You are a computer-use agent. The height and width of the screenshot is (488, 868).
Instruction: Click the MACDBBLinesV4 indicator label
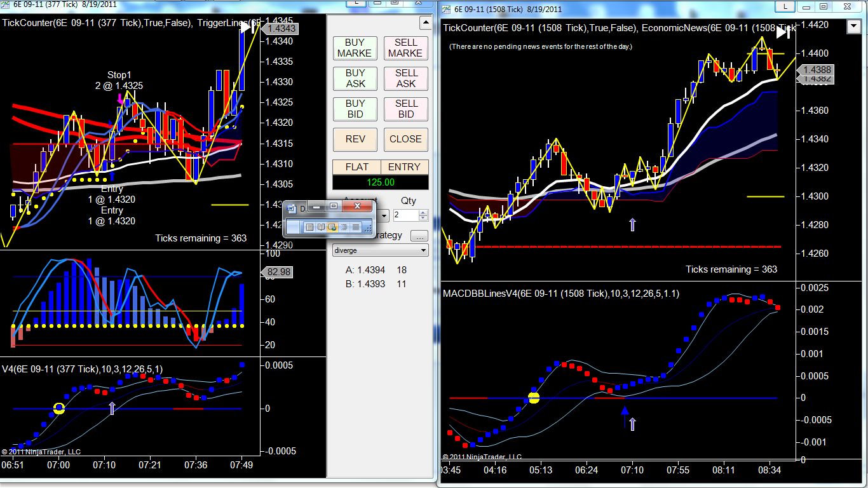point(561,293)
